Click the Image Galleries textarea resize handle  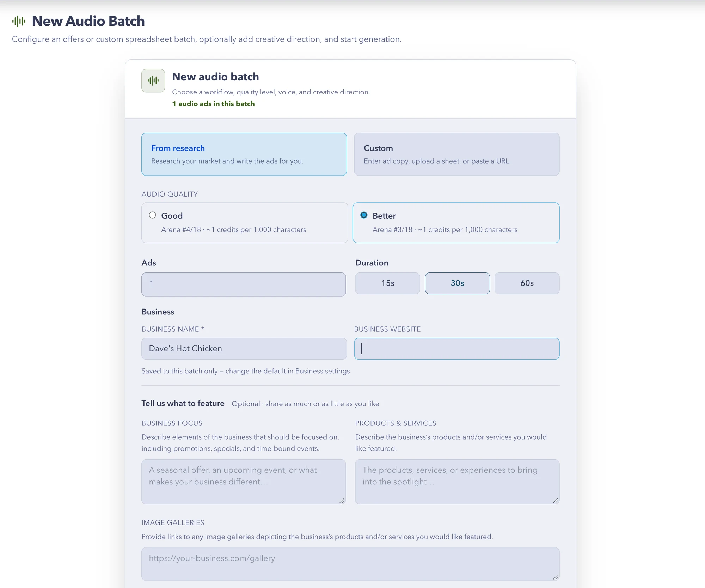click(556, 577)
